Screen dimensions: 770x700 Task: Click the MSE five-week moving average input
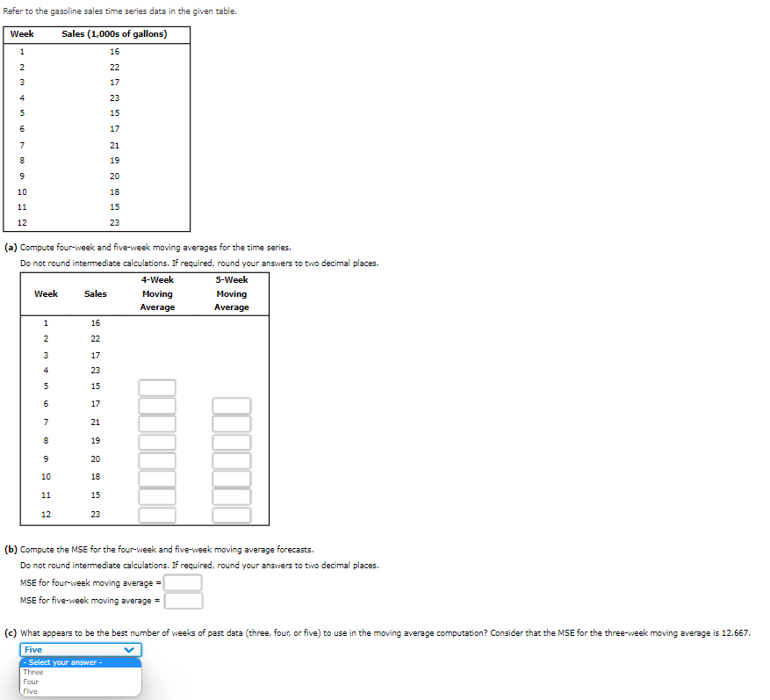[x=184, y=599]
